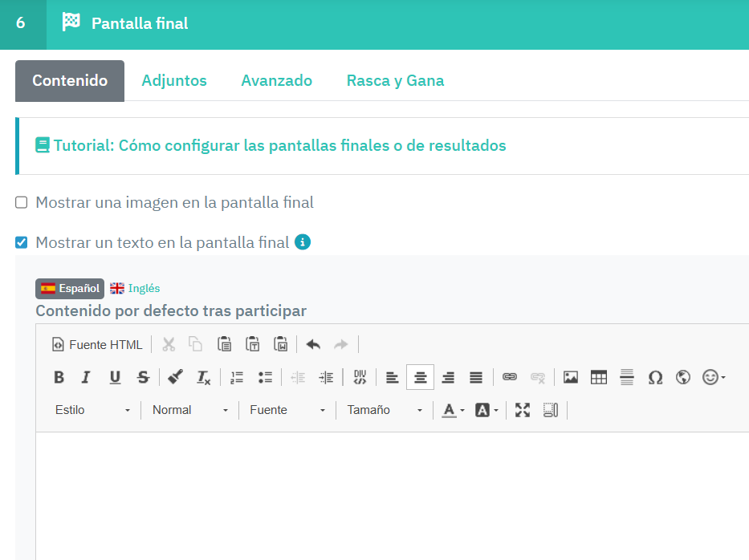Image resolution: width=749 pixels, height=560 pixels.
Task: Apply italic formatting in editor
Action: pyautogui.click(x=87, y=377)
